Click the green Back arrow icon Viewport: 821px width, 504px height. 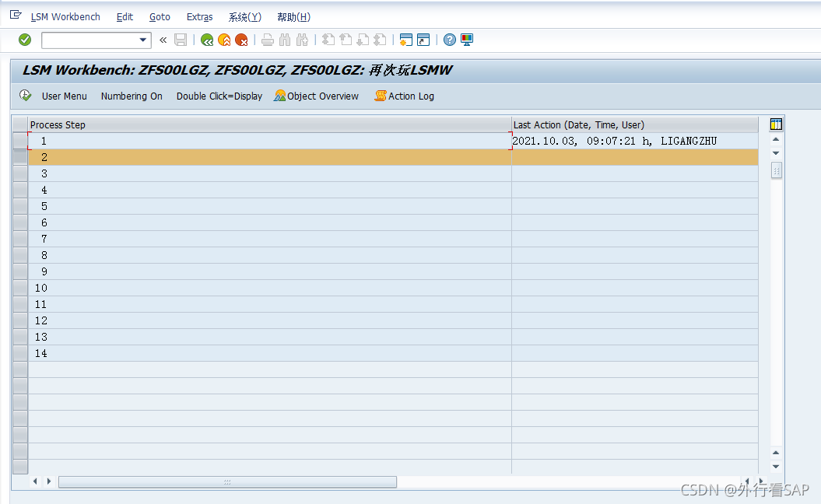[207, 40]
